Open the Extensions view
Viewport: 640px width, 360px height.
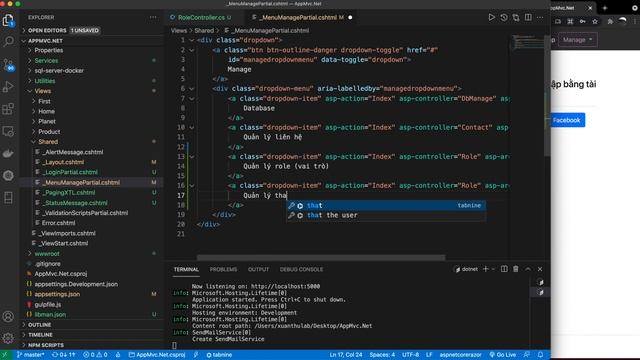pos(8,109)
